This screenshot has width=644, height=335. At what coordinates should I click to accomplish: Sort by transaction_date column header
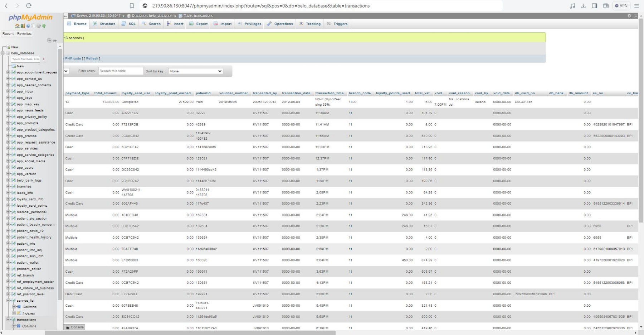(296, 93)
